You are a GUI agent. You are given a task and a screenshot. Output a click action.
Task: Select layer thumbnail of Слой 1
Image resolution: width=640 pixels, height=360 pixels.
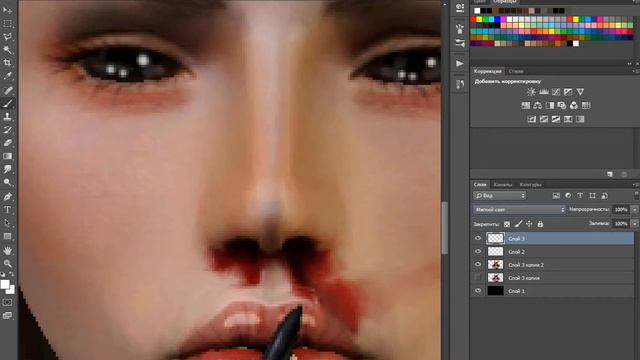[495, 291]
